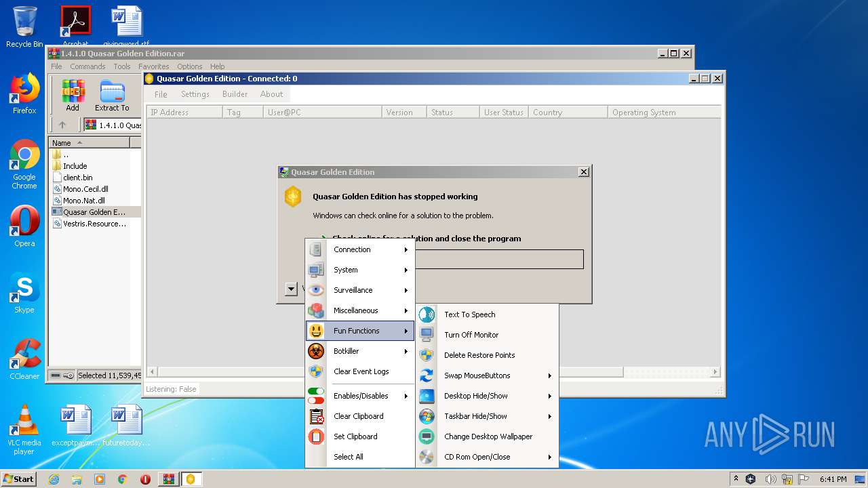Expand Enables/Disables submenu
This screenshot has width=868, height=488.
click(406, 396)
